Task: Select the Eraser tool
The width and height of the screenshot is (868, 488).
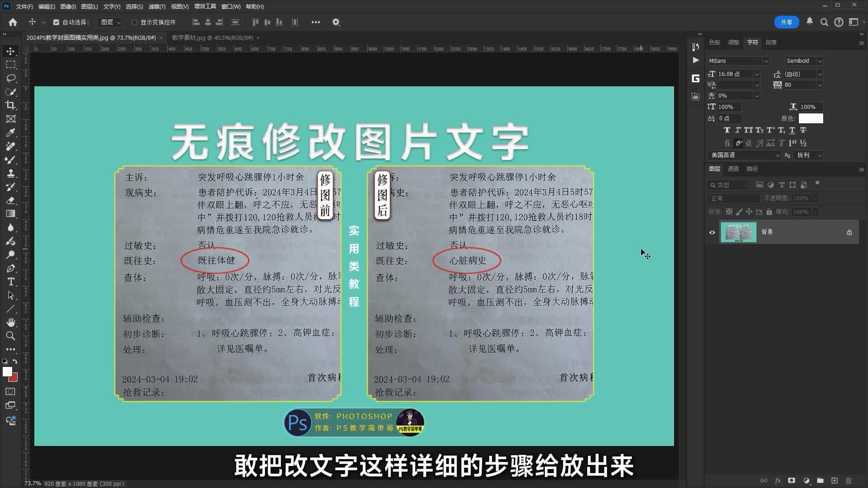Action: tap(10, 200)
